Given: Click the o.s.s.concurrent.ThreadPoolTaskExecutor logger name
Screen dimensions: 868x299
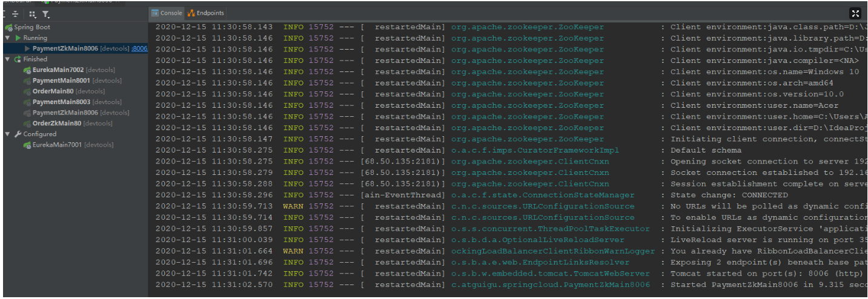Looking at the screenshot, I should (550, 229).
